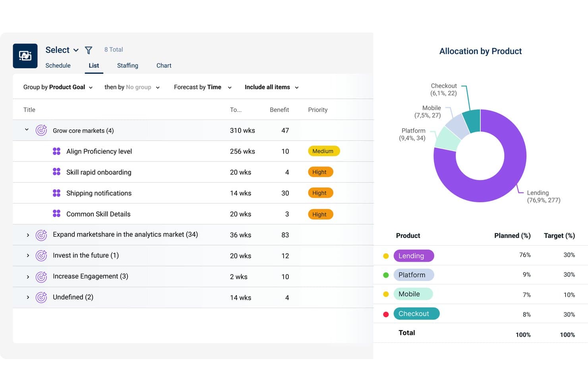Image resolution: width=588 pixels, height=392 pixels.
Task: Expand the Expand marketshare in analytics market row
Action: pos(28,235)
